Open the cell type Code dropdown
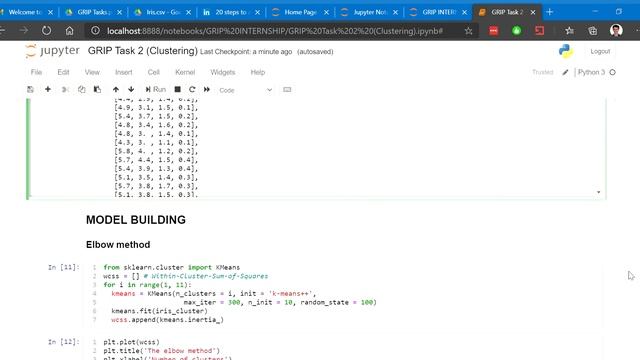 245,90
